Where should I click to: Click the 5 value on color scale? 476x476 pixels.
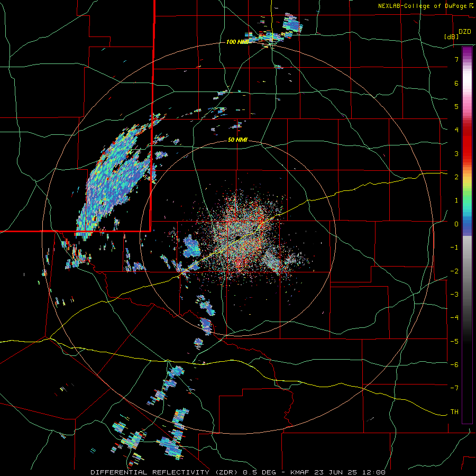click(456, 106)
